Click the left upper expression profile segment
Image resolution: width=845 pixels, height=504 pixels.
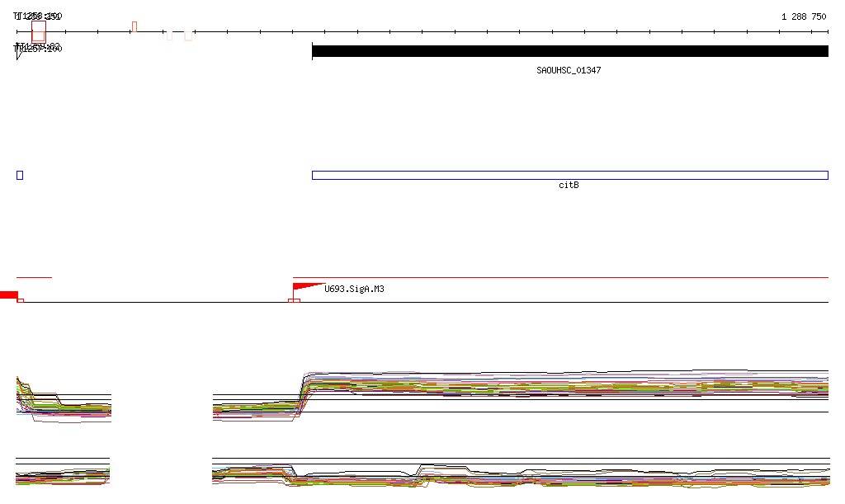[x=64, y=399]
